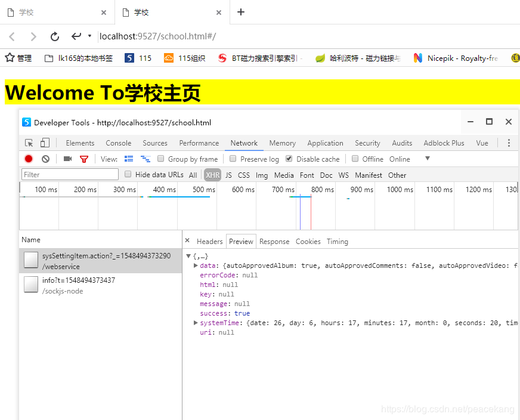520x420 pixels.
Task: Reload the page with refresh icon
Action: click(x=55, y=36)
